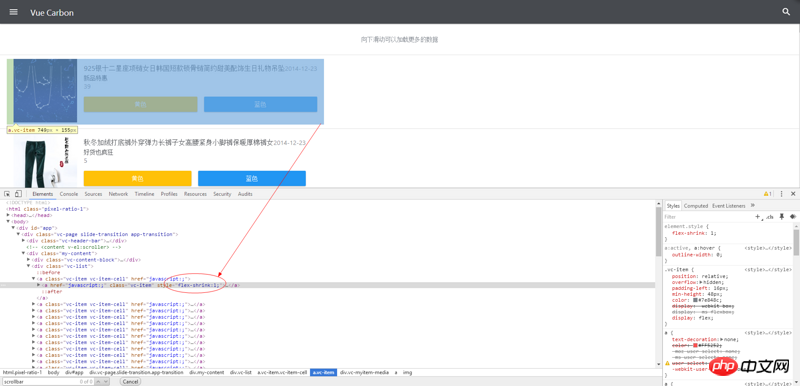Open the Timeline tab
800x386 pixels.
point(144,194)
